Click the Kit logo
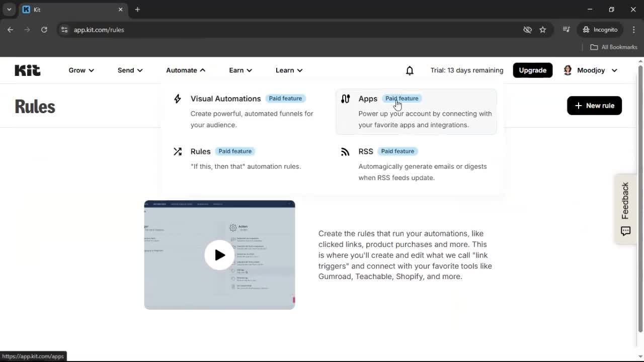 (x=27, y=70)
